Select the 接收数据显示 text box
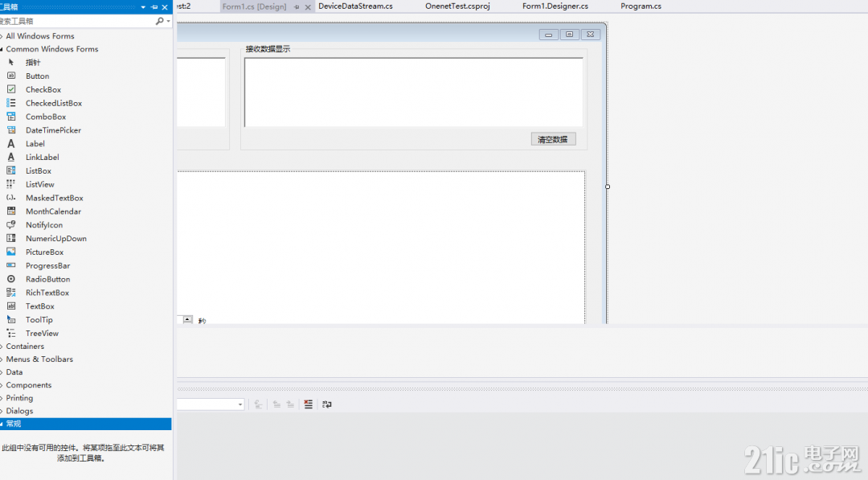 point(414,92)
